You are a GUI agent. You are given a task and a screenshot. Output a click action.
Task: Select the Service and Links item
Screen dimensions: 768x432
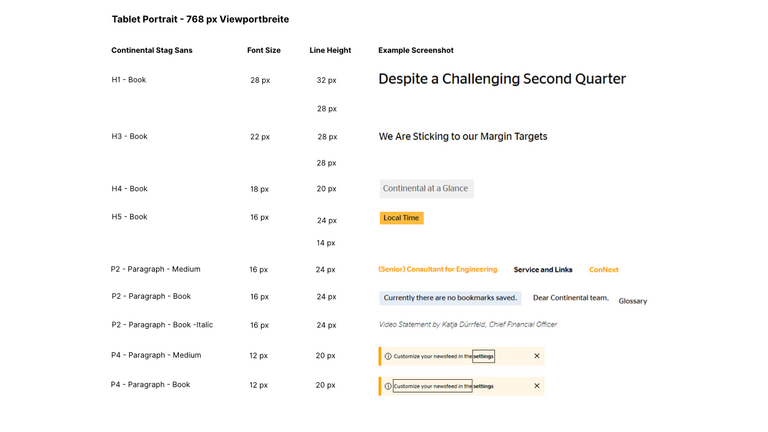coord(543,270)
